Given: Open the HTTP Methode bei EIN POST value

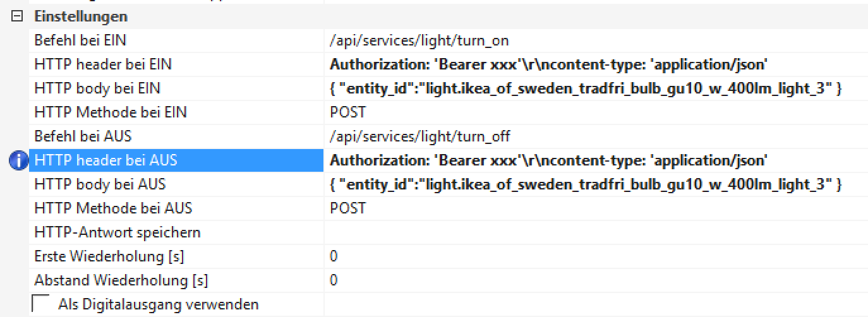Looking at the screenshot, I should coord(348,112).
